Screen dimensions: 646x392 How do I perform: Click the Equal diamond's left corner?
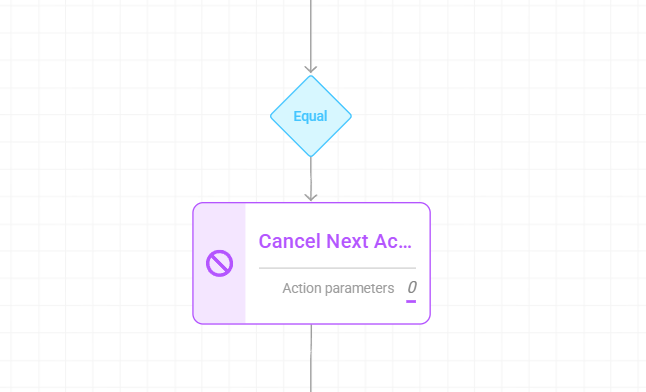[272, 116]
